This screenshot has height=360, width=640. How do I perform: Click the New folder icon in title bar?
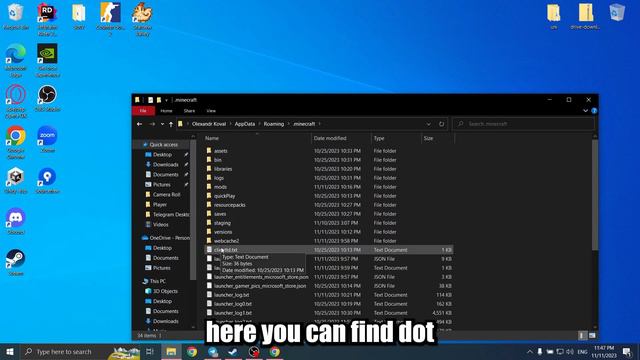pos(159,100)
